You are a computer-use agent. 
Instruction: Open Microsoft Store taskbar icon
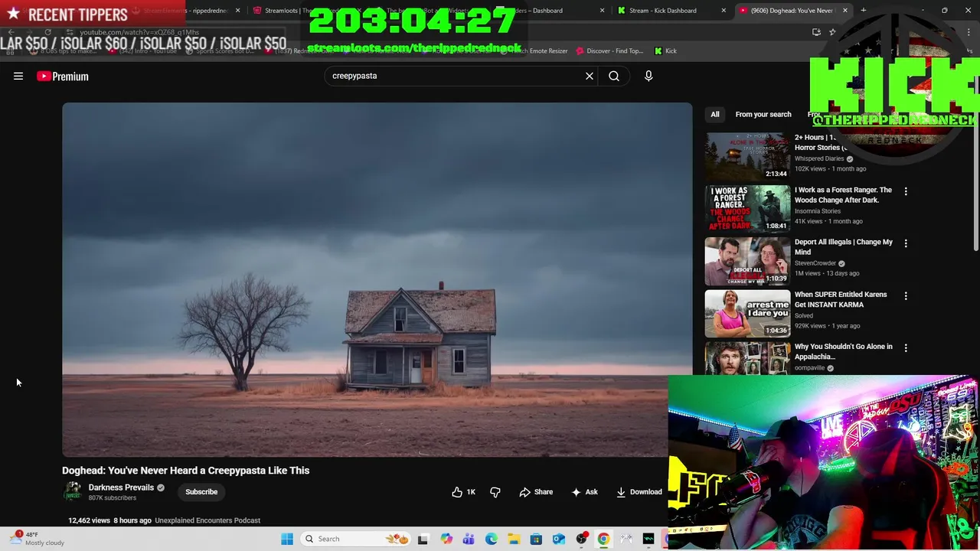pos(536,539)
